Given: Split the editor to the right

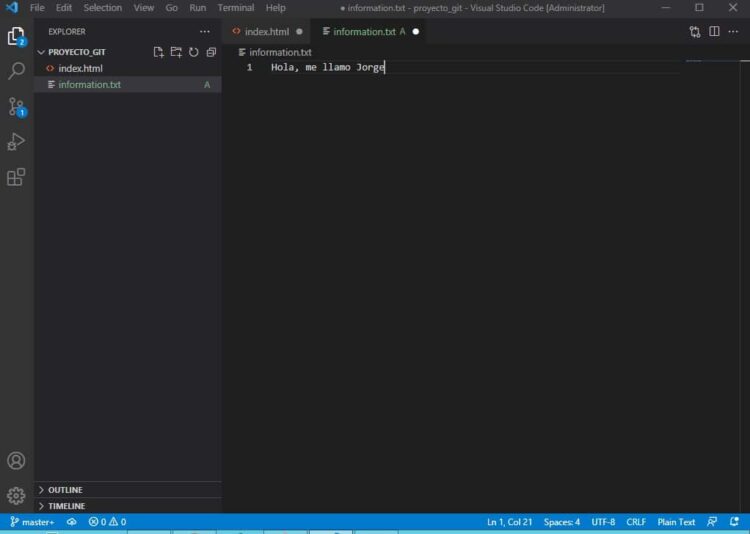Looking at the screenshot, I should (x=714, y=32).
